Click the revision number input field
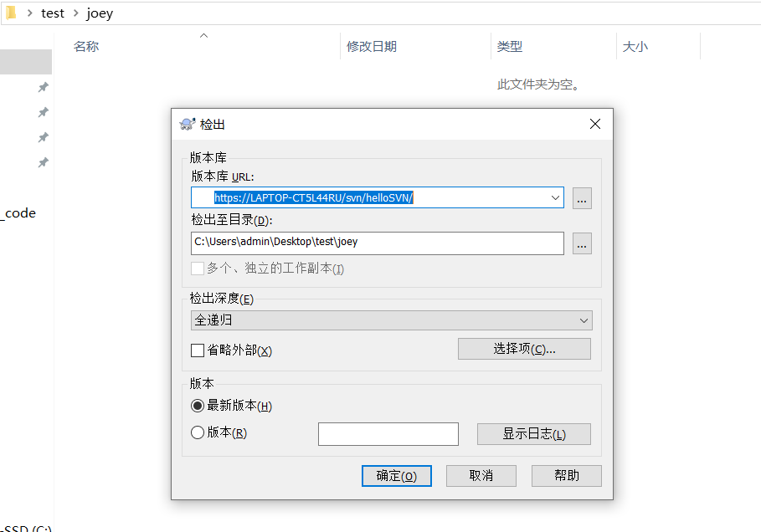The width and height of the screenshot is (761, 532). (388, 434)
